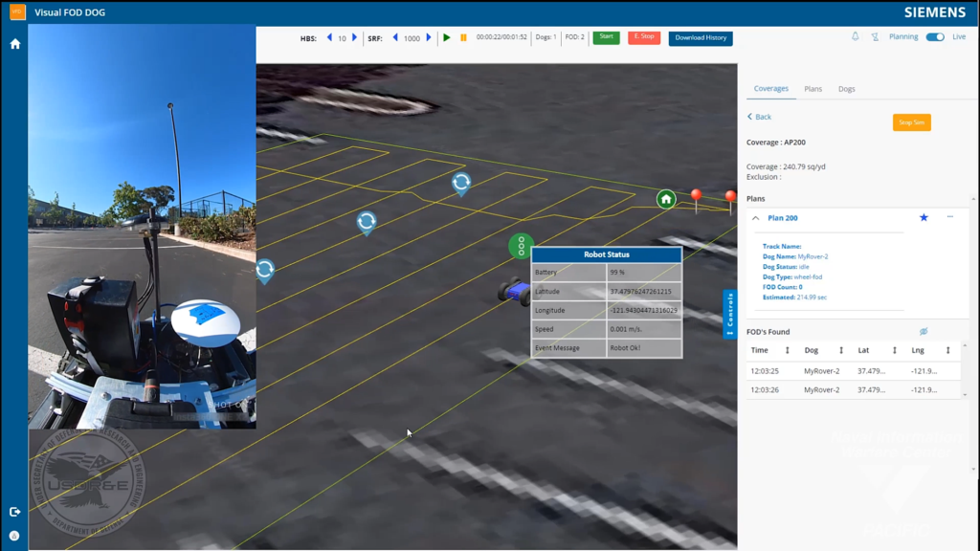Viewport: 980px width, 551px height.
Task: Click the hourglass icon near Planning
Action: click(875, 37)
